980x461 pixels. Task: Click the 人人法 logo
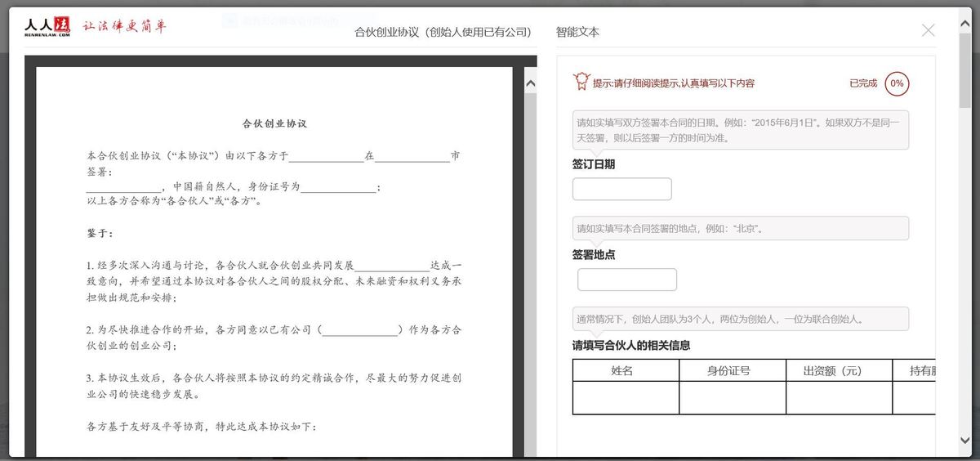point(48,28)
